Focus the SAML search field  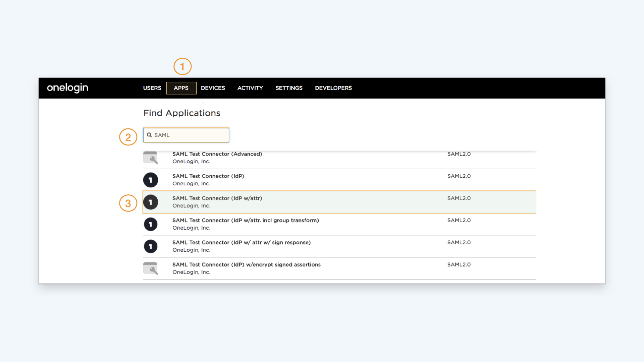(186, 135)
